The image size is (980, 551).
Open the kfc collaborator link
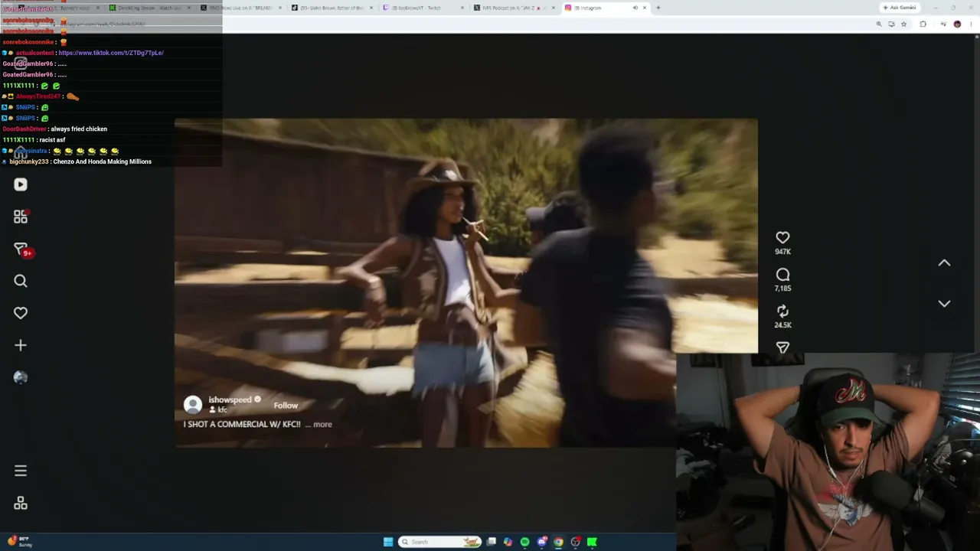click(x=222, y=410)
